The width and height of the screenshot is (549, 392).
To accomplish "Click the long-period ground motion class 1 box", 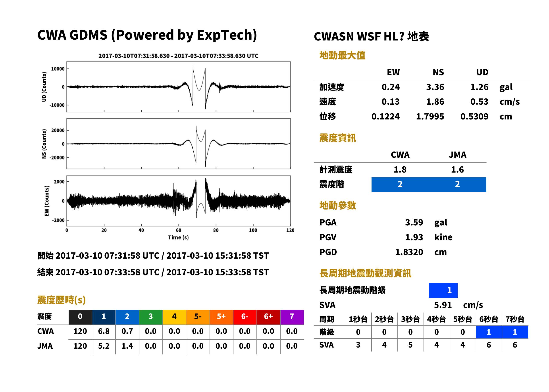I will pos(443,291).
